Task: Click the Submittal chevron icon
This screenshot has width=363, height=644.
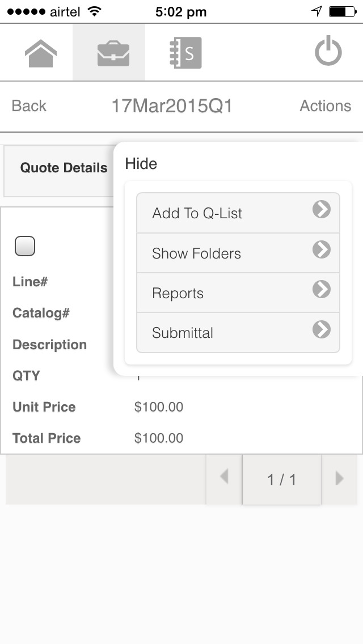Action: [321, 329]
